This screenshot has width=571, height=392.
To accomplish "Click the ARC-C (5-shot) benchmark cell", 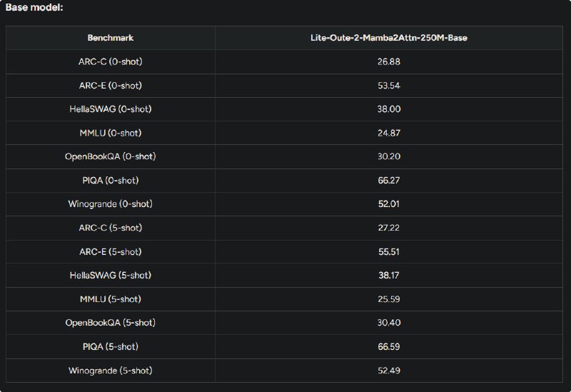I will click(x=111, y=228).
